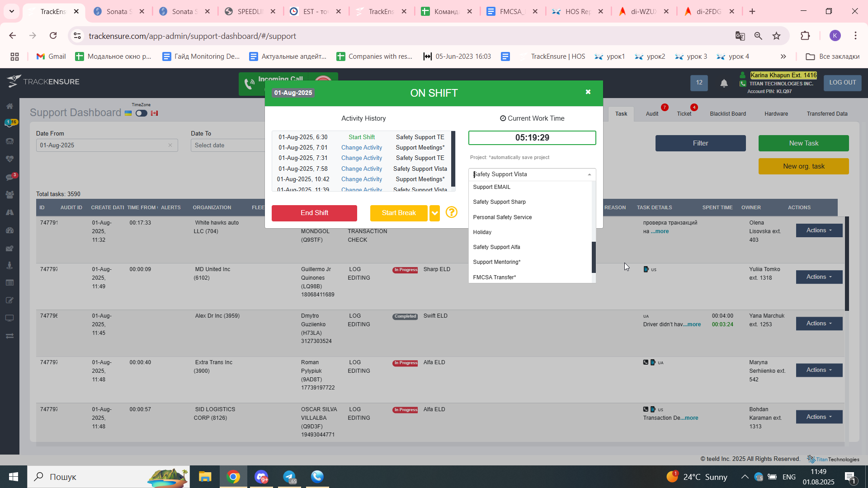The width and height of the screenshot is (868, 488).
Task: Choose FMCSA Transfer* project
Action: point(530,277)
